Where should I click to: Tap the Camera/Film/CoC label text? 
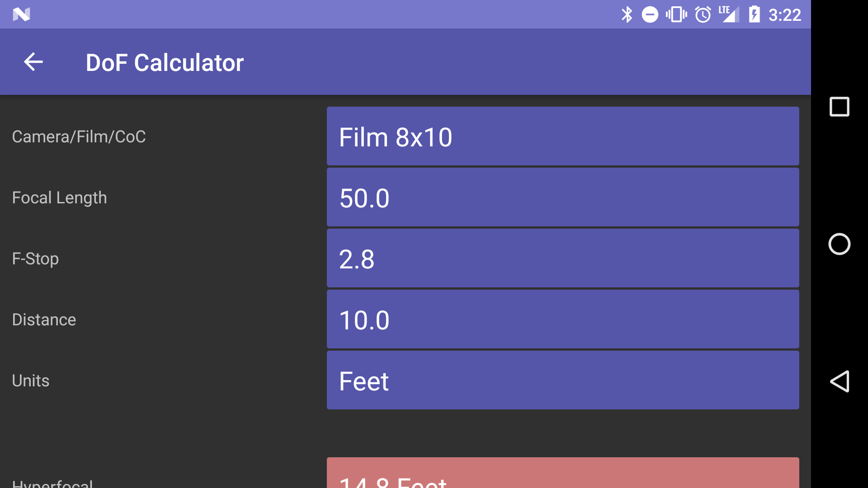tap(79, 136)
